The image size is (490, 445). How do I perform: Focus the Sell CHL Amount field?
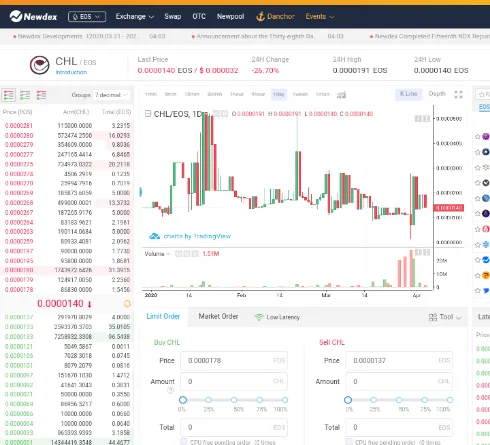pyautogui.click(x=399, y=381)
